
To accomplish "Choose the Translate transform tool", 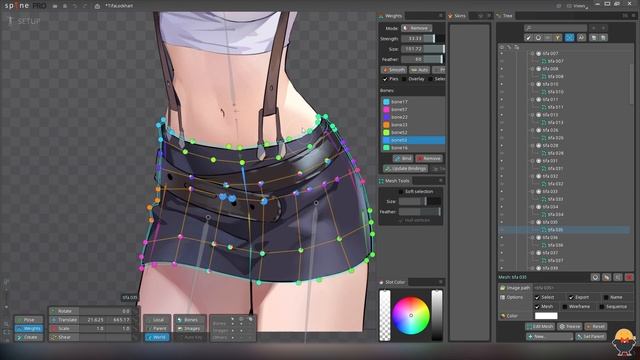I will click(x=64, y=320).
